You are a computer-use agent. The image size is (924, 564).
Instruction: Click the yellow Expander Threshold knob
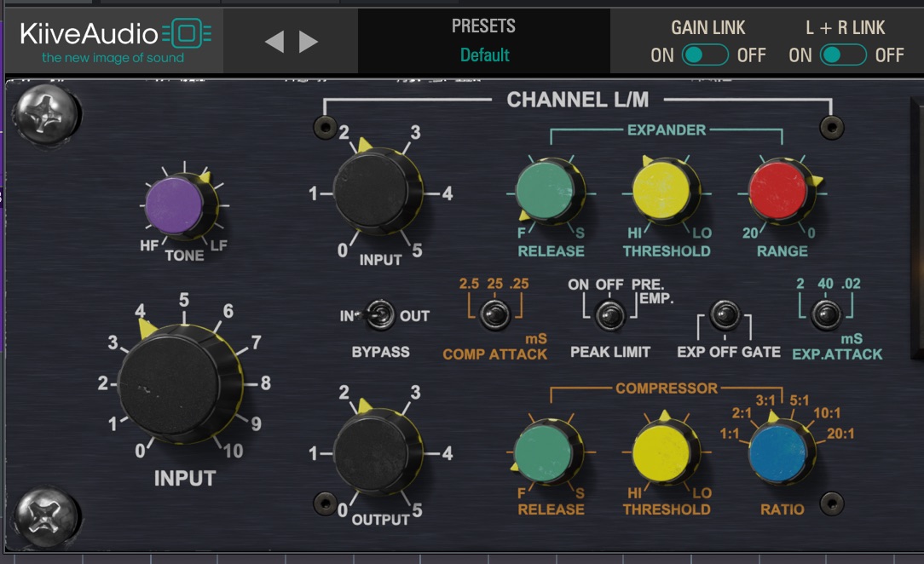(x=661, y=189)
